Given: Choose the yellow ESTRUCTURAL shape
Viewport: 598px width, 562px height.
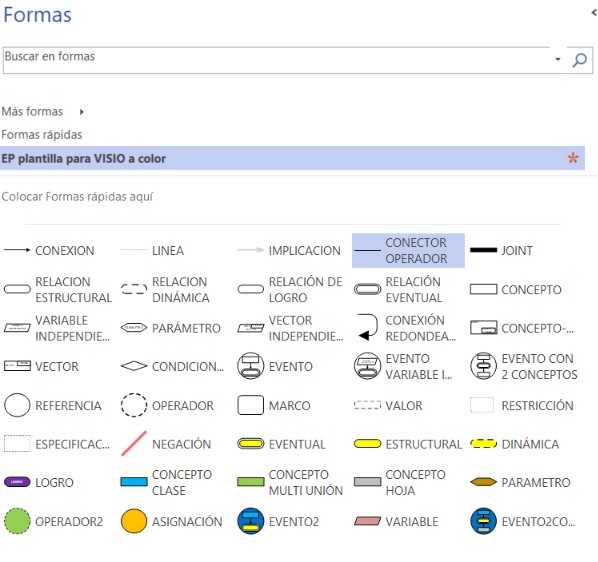Looking at the screenshot, I should pos(408,444).
